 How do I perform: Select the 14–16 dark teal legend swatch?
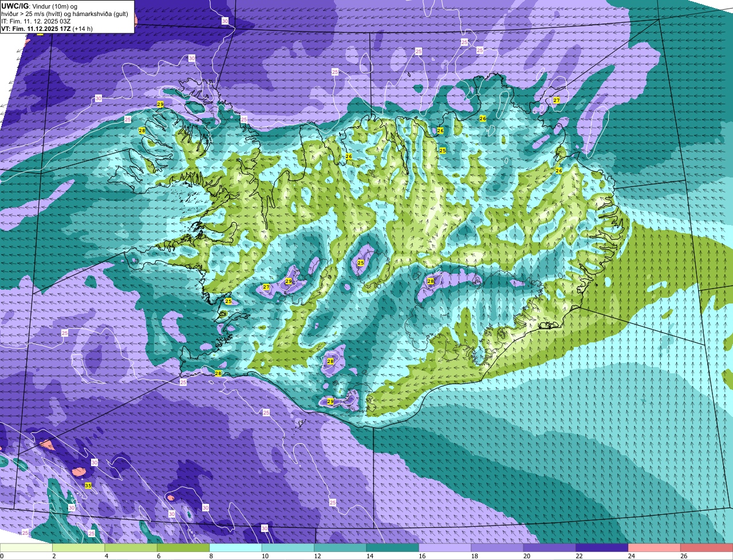(x=393, y=547)
